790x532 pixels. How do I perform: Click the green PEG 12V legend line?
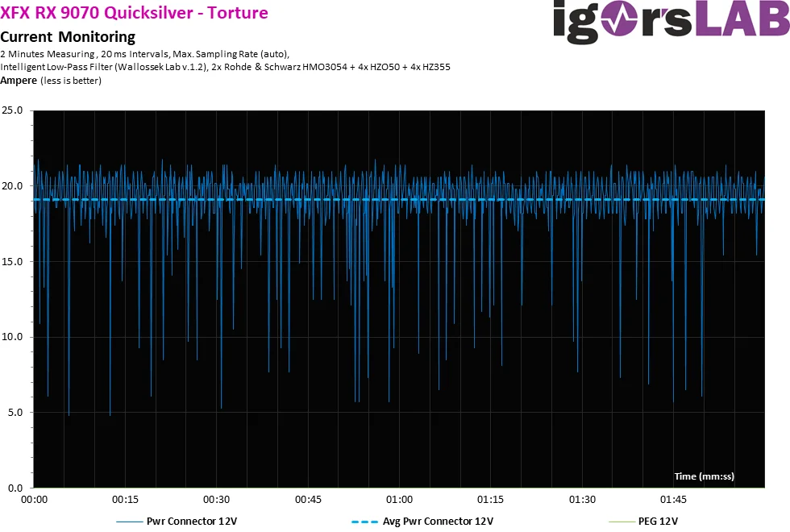click(622, 522)
